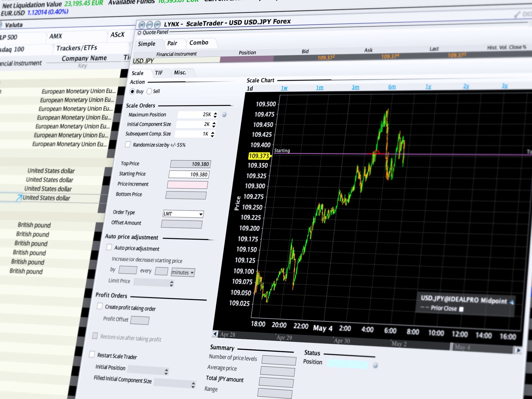Select the Buy radio button
The image size is (532, 399).
tap(132, 92)
